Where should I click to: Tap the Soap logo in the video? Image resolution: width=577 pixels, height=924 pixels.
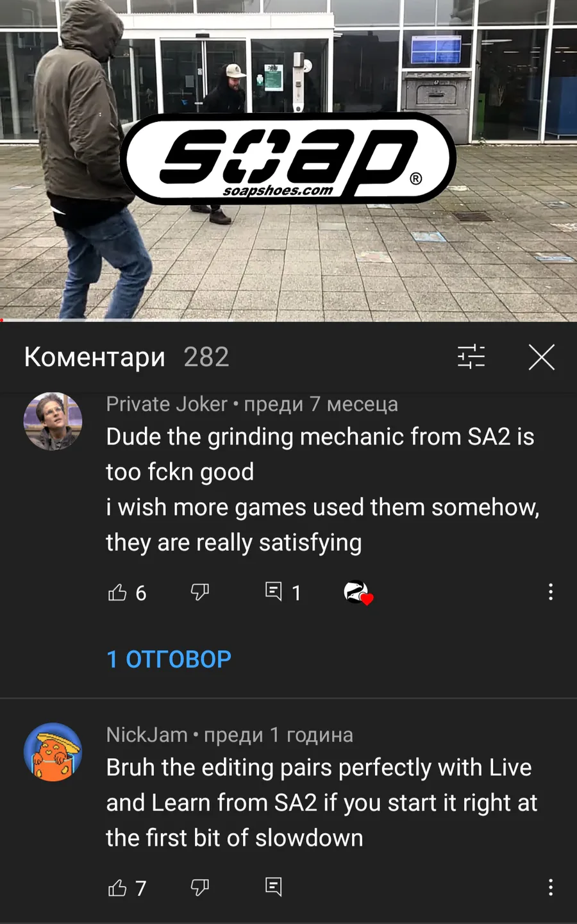pos(288,158)
